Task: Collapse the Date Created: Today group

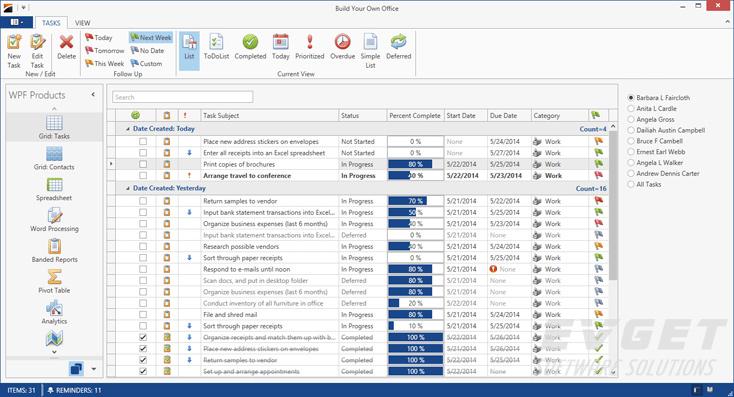Action: (x=128, y=129)
